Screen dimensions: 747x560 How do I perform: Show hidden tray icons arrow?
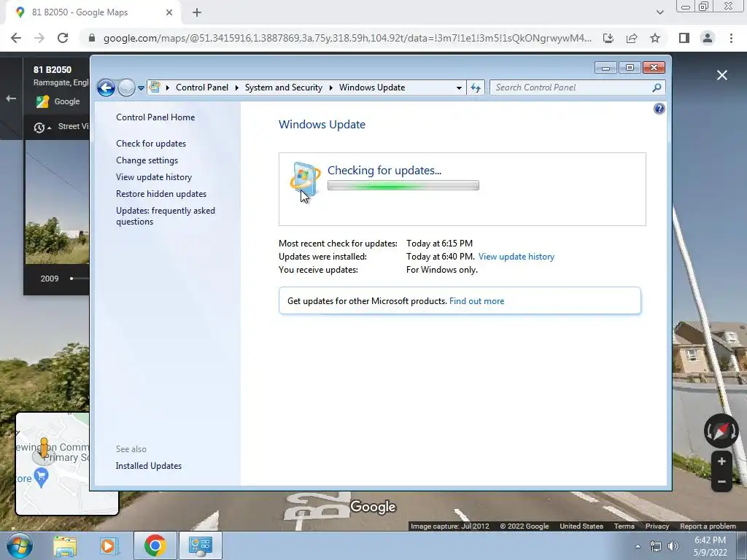pos(638,546)
